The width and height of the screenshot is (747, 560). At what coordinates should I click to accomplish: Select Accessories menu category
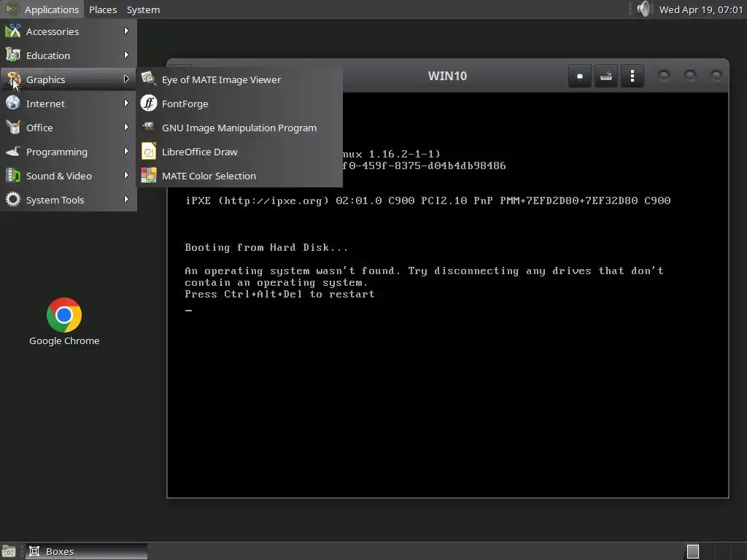coord(69,31)
